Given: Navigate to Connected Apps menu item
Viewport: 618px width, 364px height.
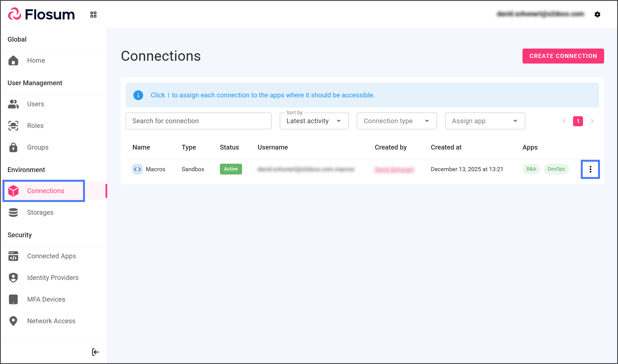Looking at the screenshot, I should tap(51, 256).
